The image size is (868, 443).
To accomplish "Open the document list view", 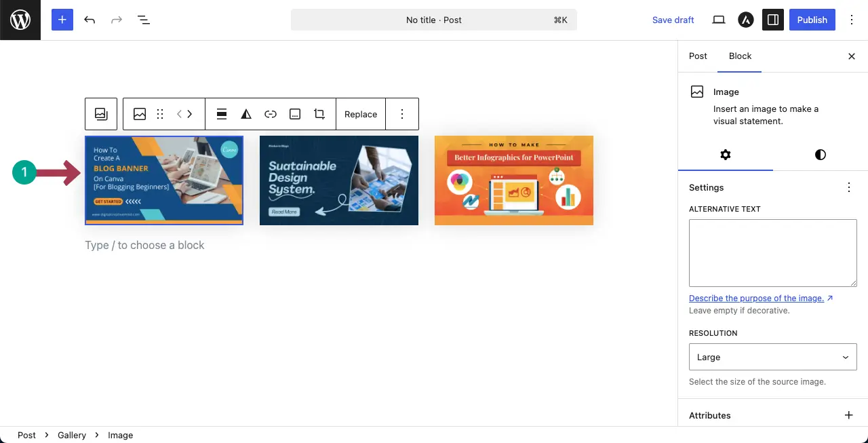I will click(144, 20).
